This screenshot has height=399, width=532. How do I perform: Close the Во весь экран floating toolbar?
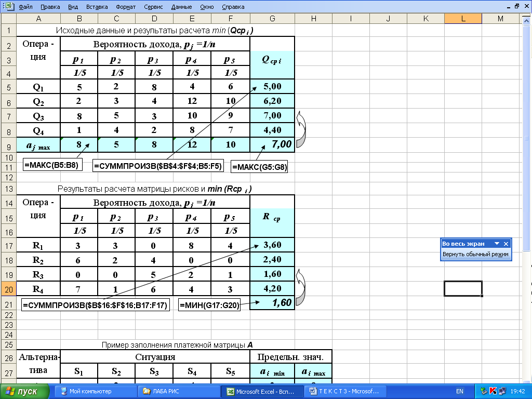[x=506, y=244]
